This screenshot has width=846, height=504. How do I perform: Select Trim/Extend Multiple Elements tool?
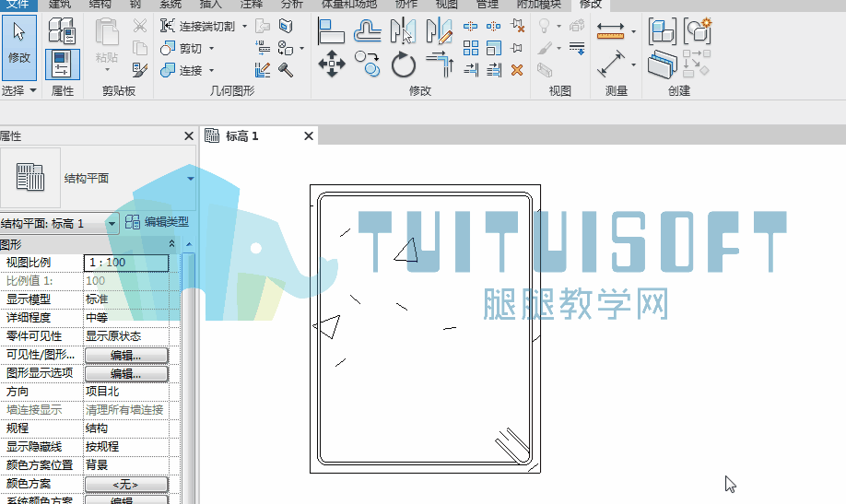[x=494, y=70]
